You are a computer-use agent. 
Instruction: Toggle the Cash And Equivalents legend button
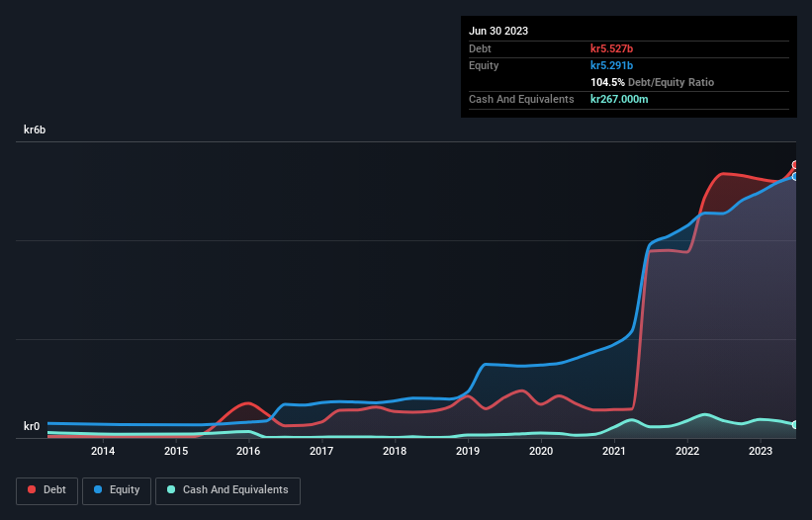227,490
